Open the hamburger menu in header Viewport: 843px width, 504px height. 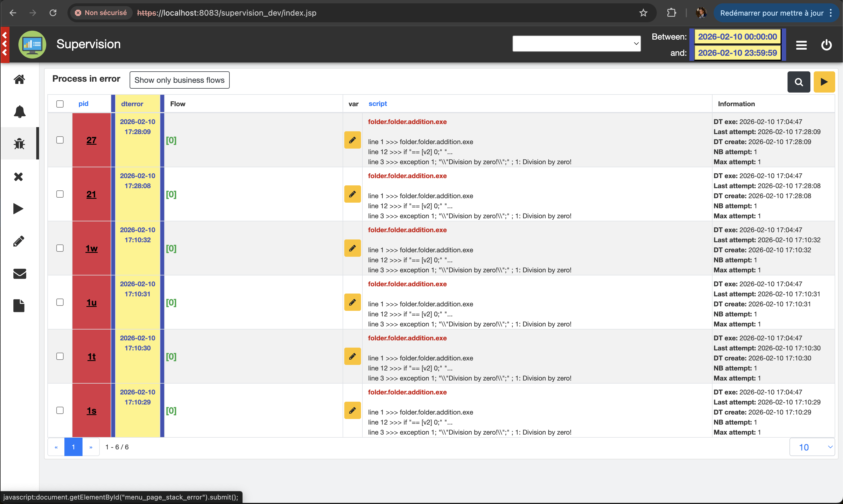pyautogui.click(x=801, y=45)
